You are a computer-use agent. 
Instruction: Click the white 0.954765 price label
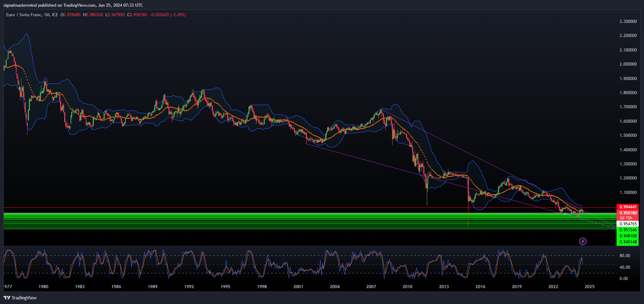(x=628, y=224)
